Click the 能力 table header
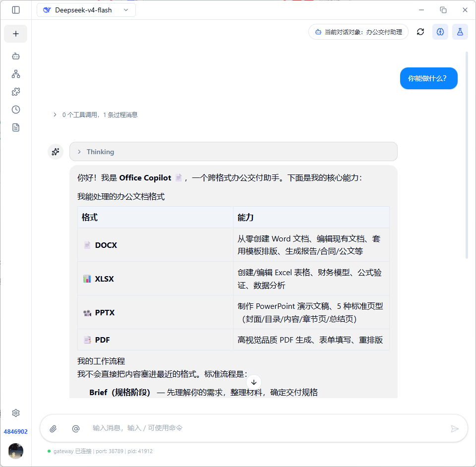Viewport: 476px width, 467px height. (x=311, y=217)
